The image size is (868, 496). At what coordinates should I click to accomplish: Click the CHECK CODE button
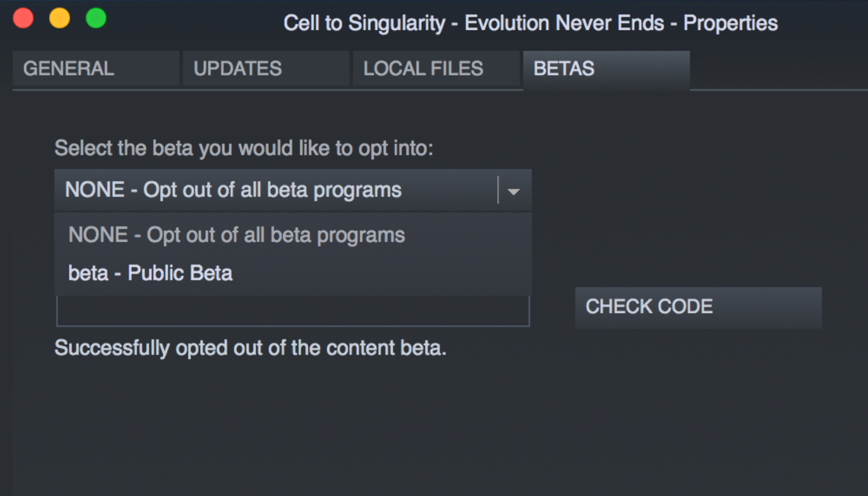tap(698, 307)
